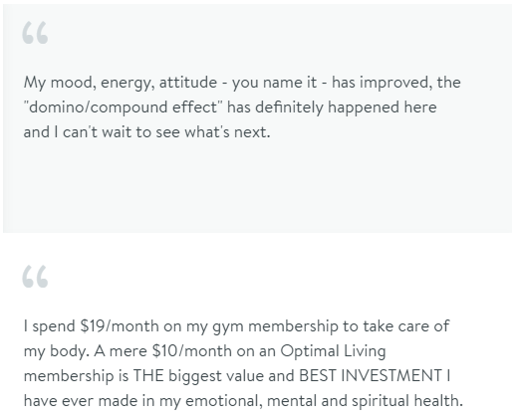The width and height of the screenshot is (512, 420).
Task: Click the words "my body." in second testimonial
Action: (x=57, y=351)
